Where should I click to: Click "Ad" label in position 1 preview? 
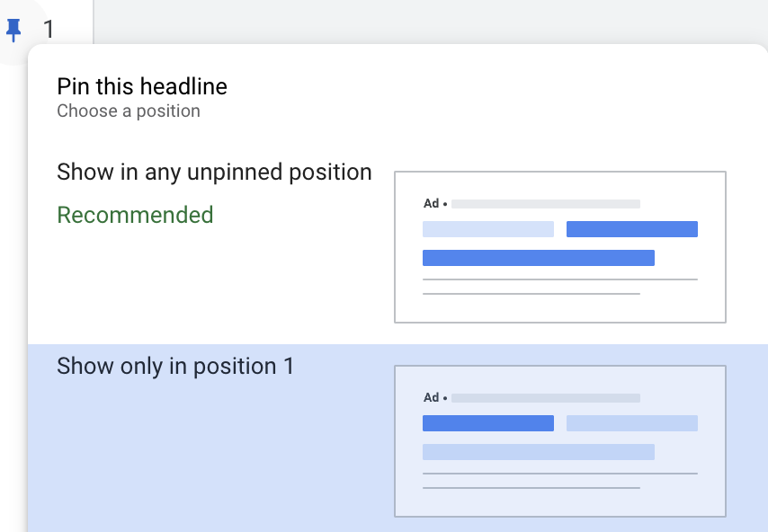point(432,398)
